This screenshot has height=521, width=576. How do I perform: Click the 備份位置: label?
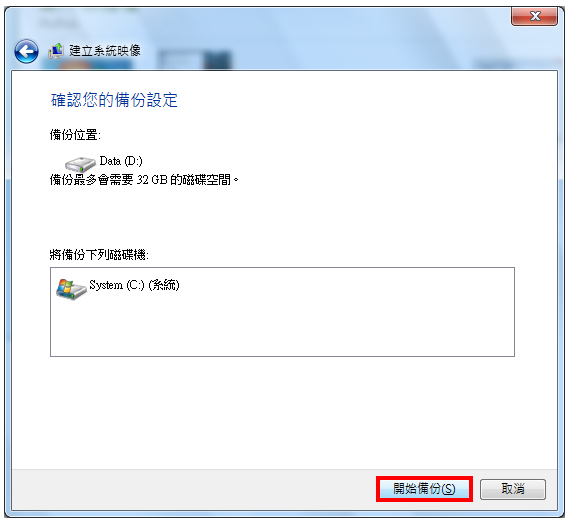coord(75,135)
